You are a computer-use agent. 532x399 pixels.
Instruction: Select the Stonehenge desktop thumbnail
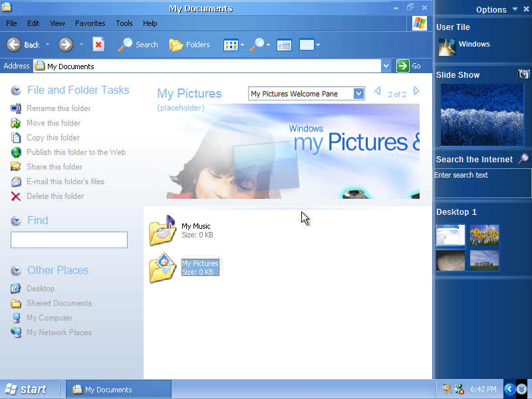pos(485,260)
